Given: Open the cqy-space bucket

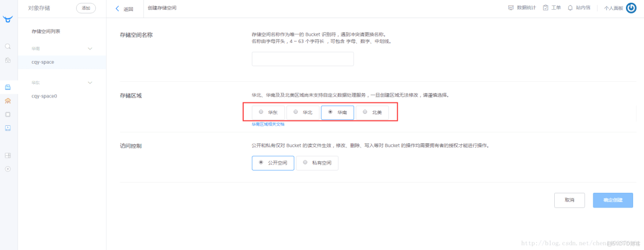Looking at the screenshot, I should [61, 62].
